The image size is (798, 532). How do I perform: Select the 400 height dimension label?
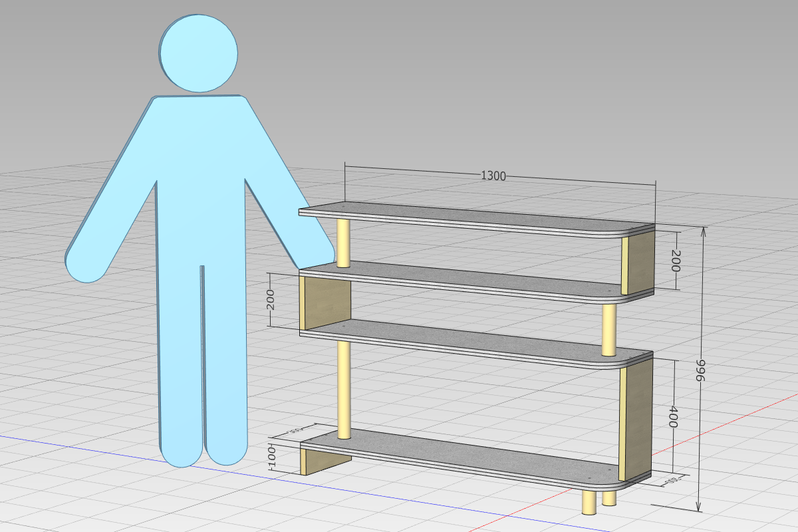(x=674, y=418)
